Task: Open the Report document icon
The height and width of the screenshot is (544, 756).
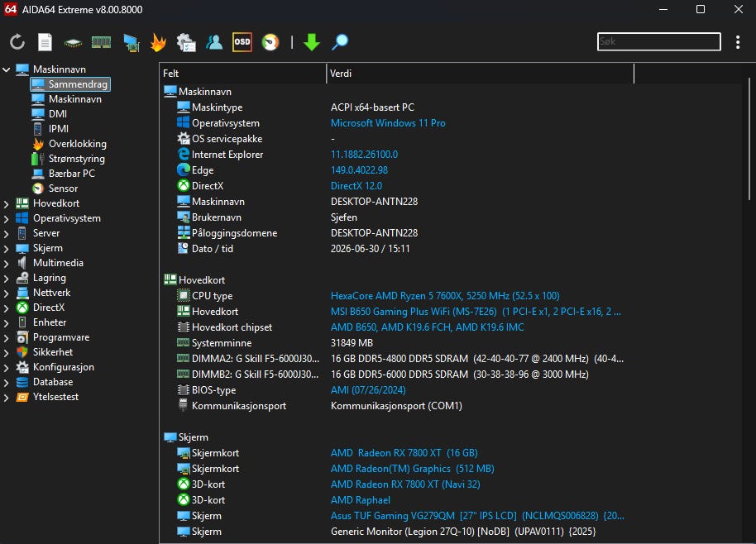Action: 45,42
